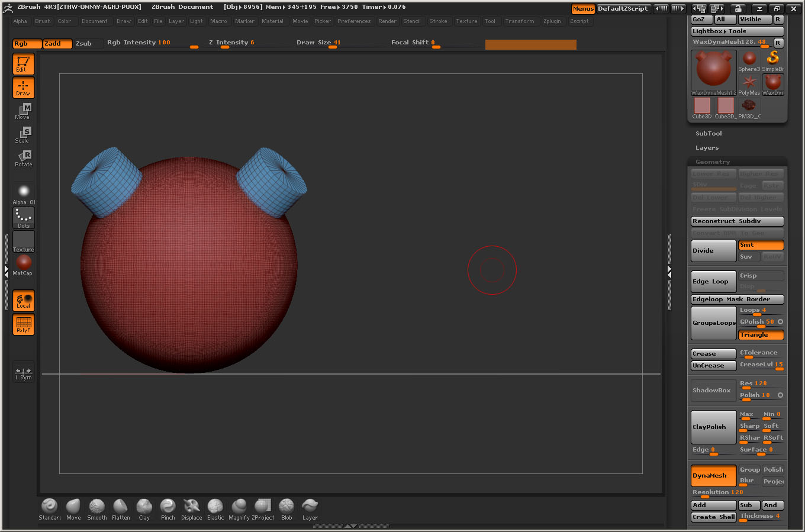Open the Alpha 01 picker
Viewport: 805px width, 532px height.
[x=24, y=194]
